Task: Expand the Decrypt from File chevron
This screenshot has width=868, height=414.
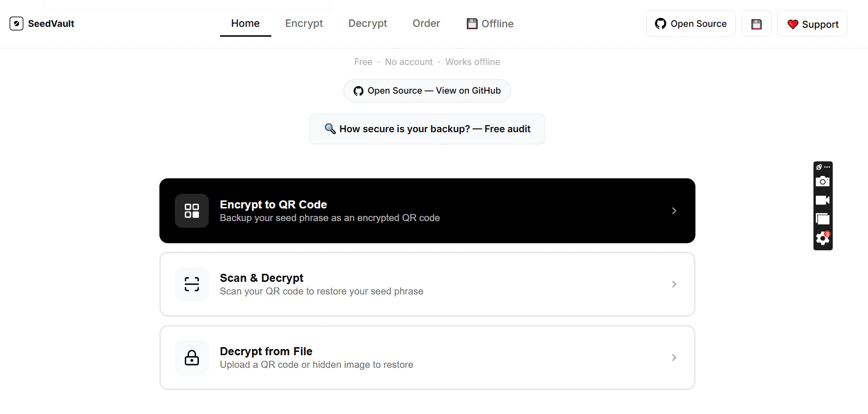Action: [674, 358]
